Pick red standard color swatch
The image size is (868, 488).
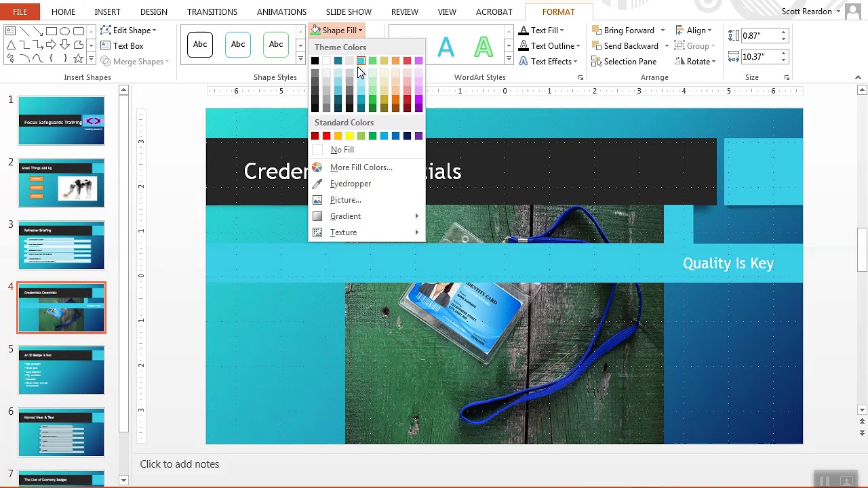pyautogui.click(x=326, y=136)
